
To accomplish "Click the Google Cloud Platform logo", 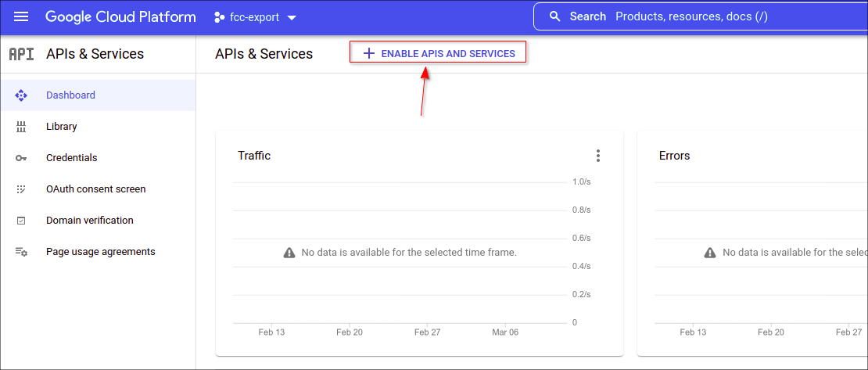I will (x=120, y=16).
